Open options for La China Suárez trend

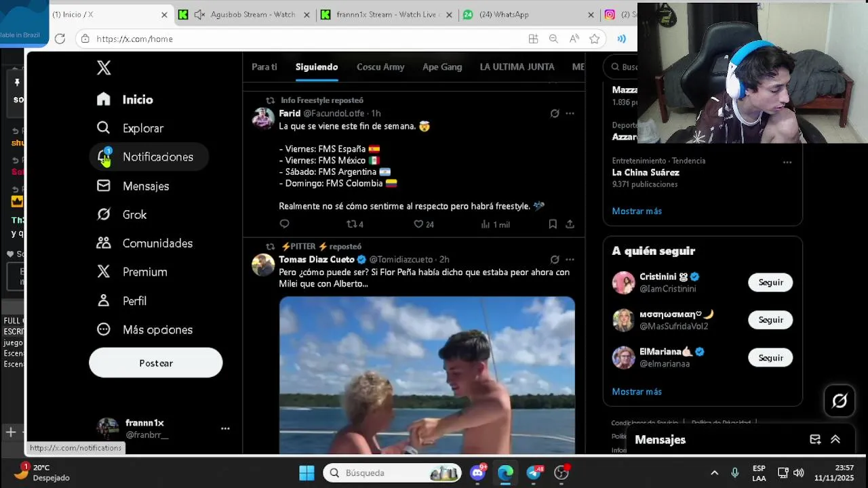(787, 162)
